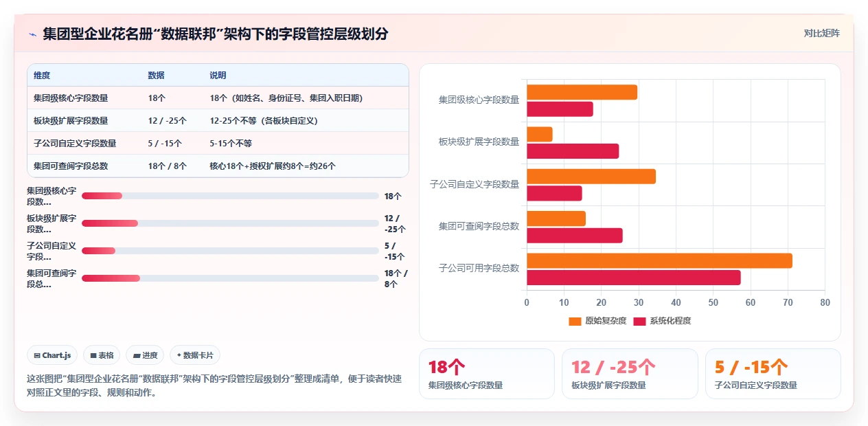Select the 板块级扩展字段数量 table row label
This screenshot has width=868, height=426.
point(71,120)
